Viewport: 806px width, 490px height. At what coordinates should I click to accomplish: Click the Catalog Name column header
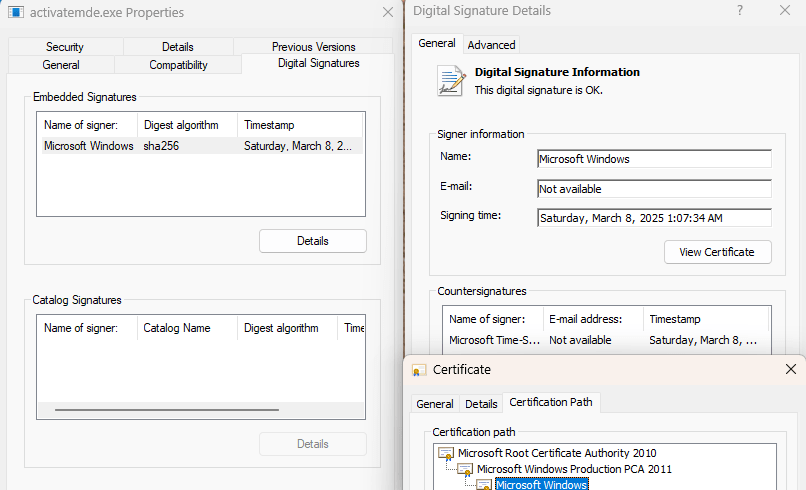(187, 328)
